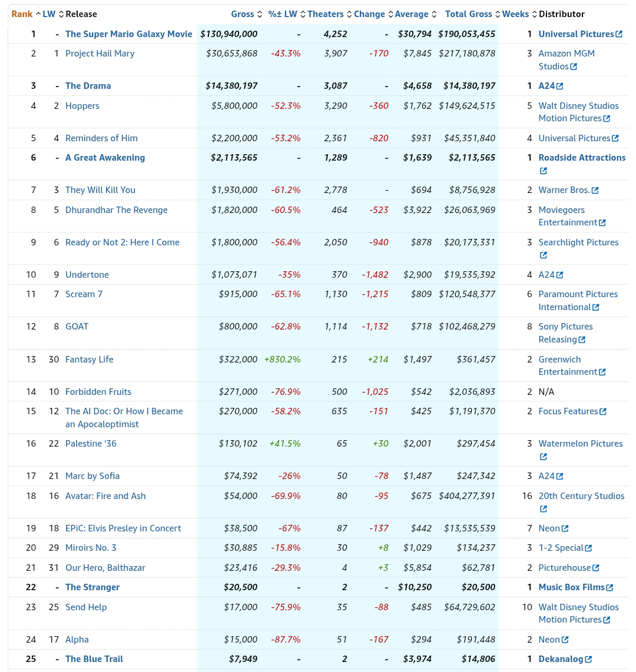Click external link icon after Amazon MGM Studios
This screenshot has height=672, width=636.
point(574,66)
